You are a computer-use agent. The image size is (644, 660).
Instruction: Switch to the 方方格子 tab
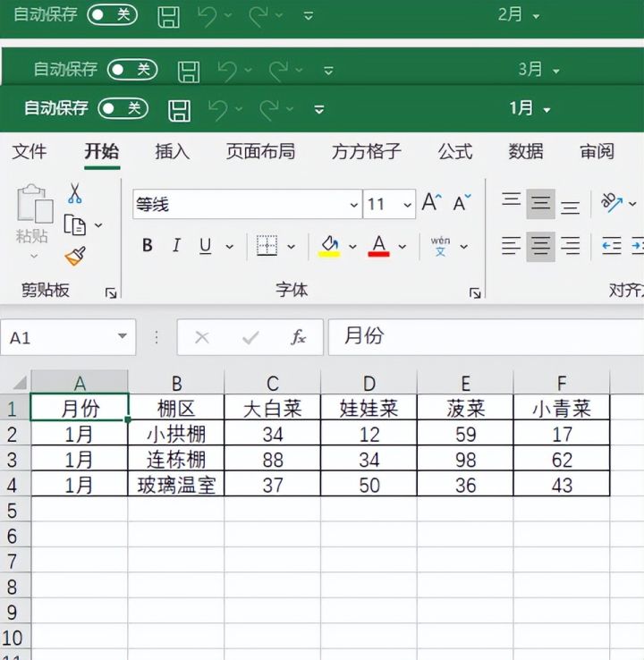point(366,152)
